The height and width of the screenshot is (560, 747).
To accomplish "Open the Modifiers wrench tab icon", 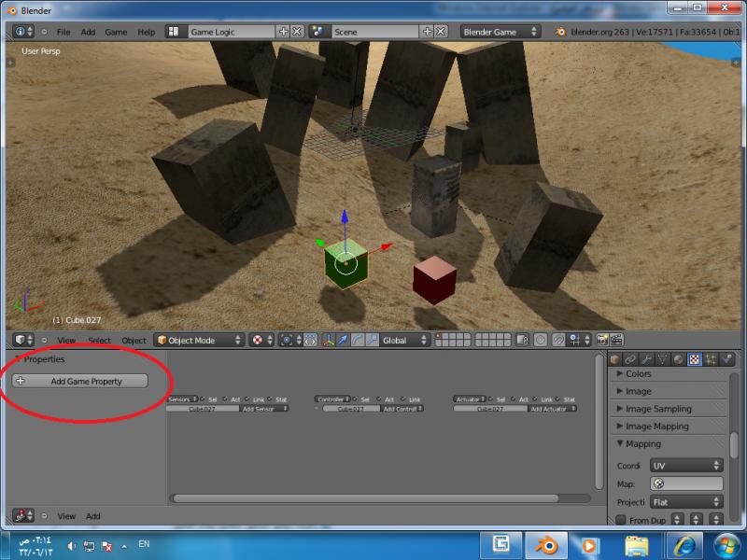I will (x=646, y=359).
